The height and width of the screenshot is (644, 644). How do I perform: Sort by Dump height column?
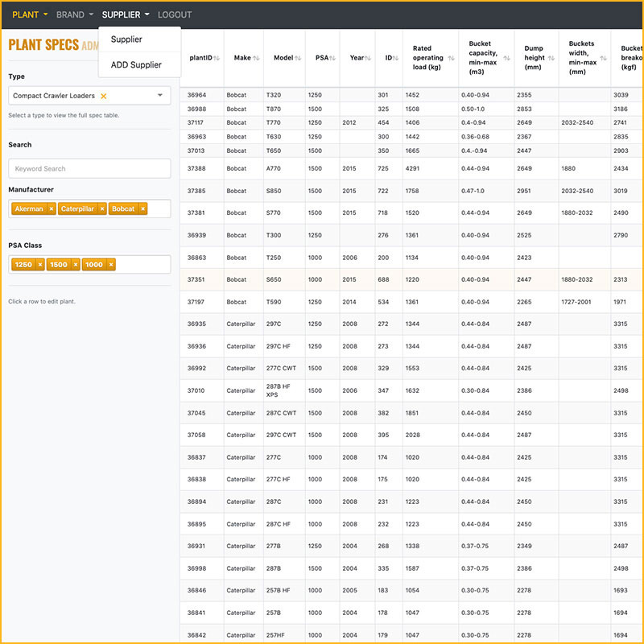click(538, 58)
